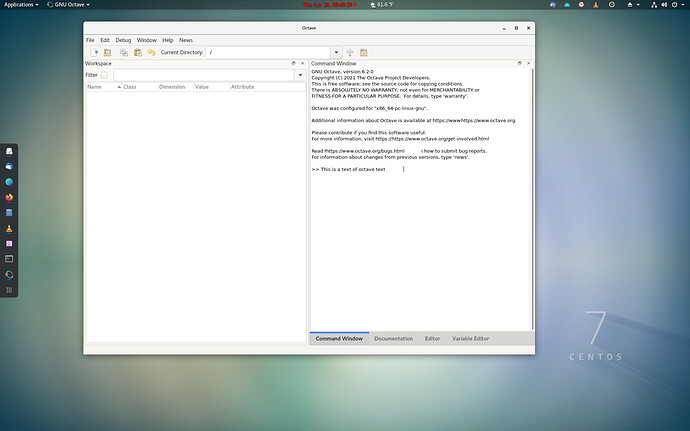Screen dimensions: 690x431
Task: Sort workspace by Name column header
Action: [x=103, y=87]
